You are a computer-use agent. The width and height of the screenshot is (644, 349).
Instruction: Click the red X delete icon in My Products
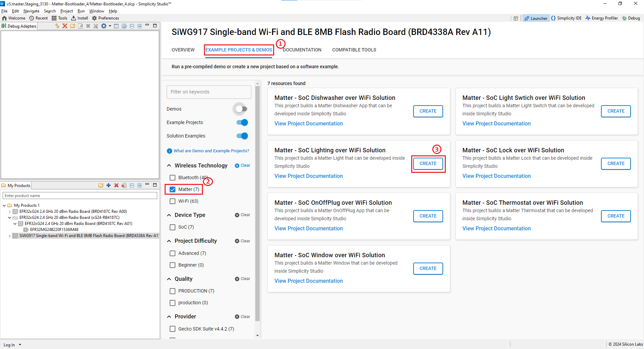[116, 185]
